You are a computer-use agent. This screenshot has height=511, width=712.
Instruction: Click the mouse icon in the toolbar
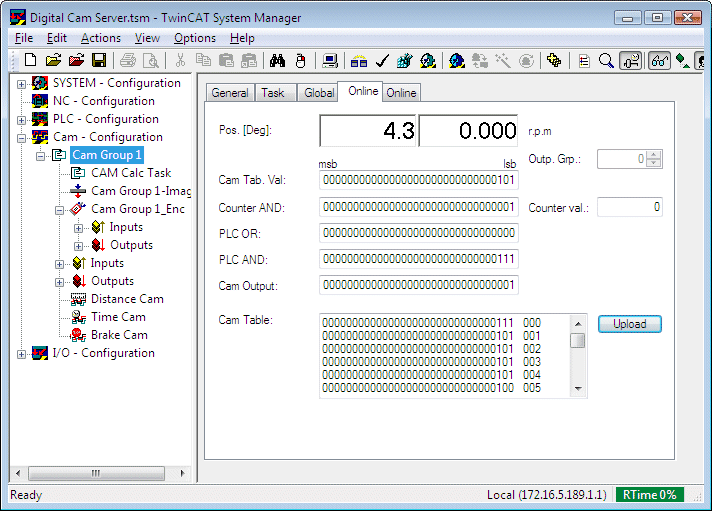[x=300, y=60]
